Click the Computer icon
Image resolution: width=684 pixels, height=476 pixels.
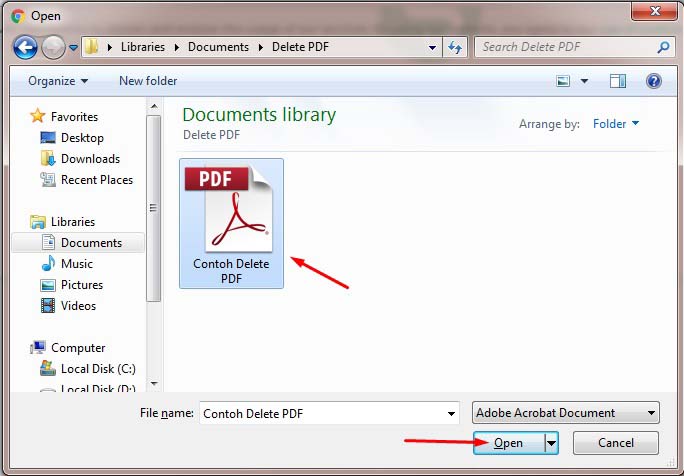(38, 347)
